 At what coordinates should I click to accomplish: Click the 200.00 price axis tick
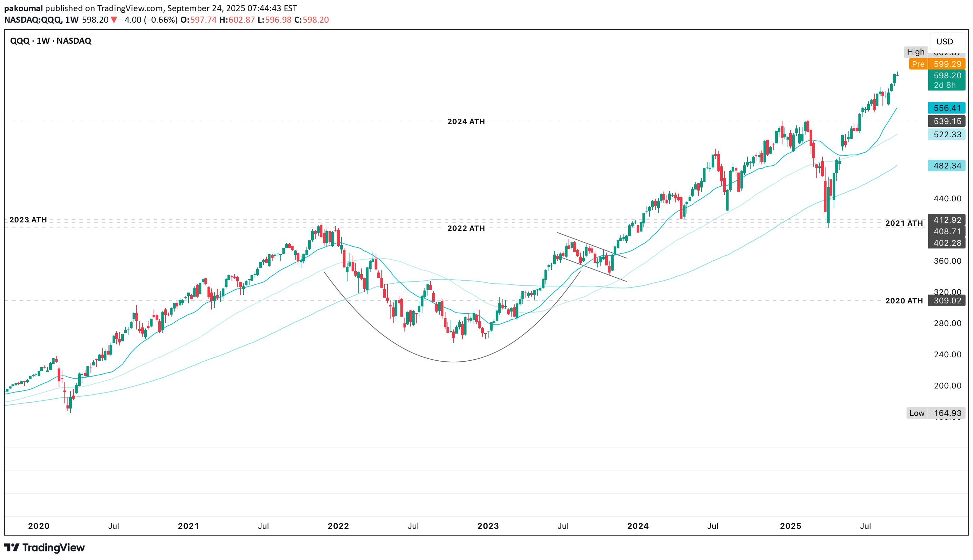click(947, 386)
